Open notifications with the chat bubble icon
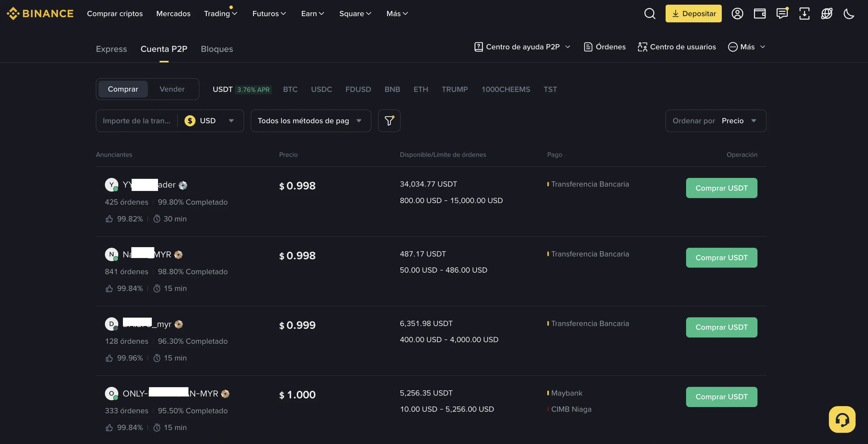Viewport: 868px width, 444px height. pos(782,13)
